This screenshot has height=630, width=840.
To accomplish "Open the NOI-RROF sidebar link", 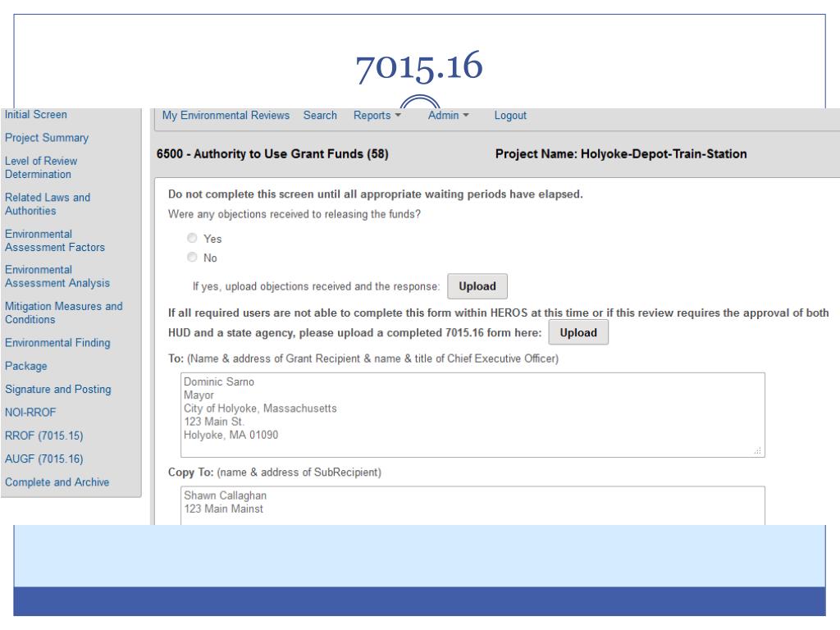I will pos(30,413).
